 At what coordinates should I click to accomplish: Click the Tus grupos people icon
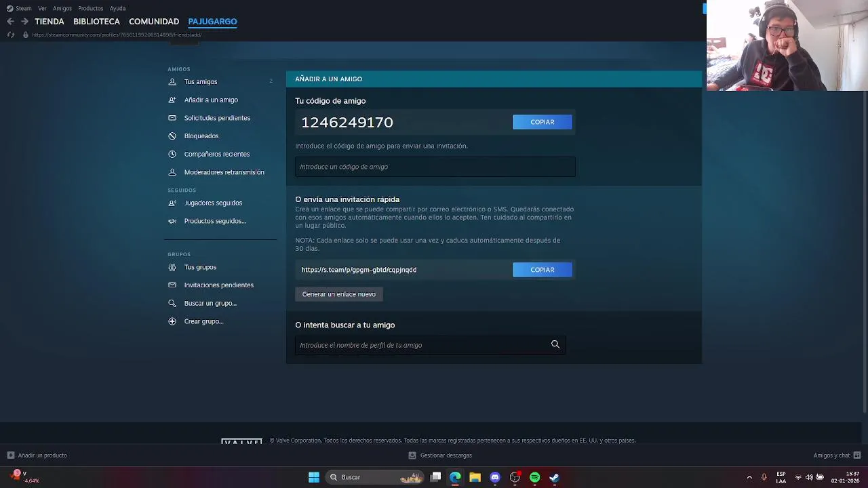pyautogui.click(x=172, y=267)
